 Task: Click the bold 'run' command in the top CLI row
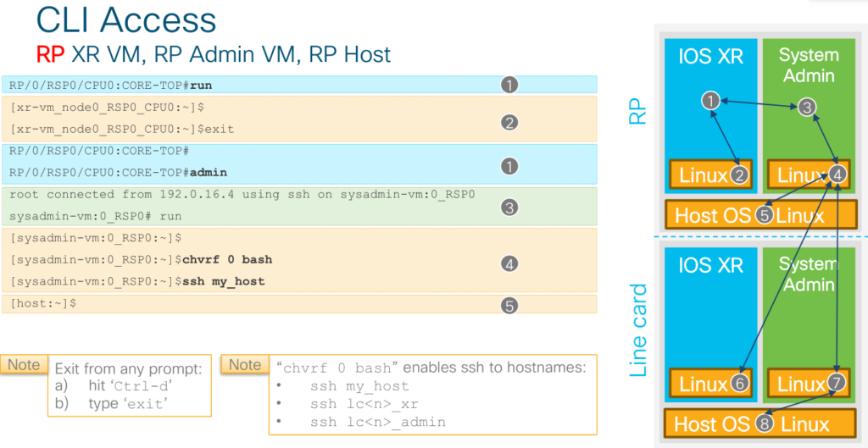pyautogui.click(x=201, y=86)
